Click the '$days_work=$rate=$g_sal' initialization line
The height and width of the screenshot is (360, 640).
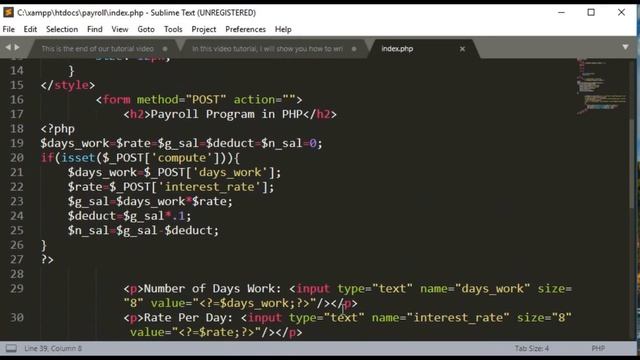coord(182,143)
